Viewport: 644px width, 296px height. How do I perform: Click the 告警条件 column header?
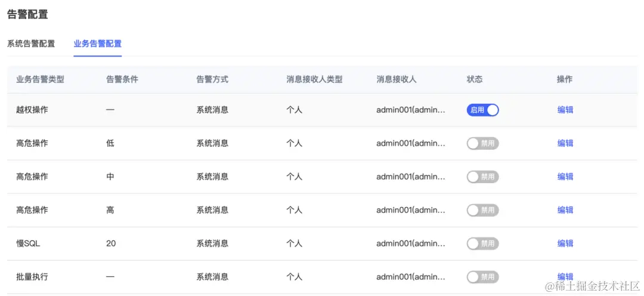[x=122, y=80]
